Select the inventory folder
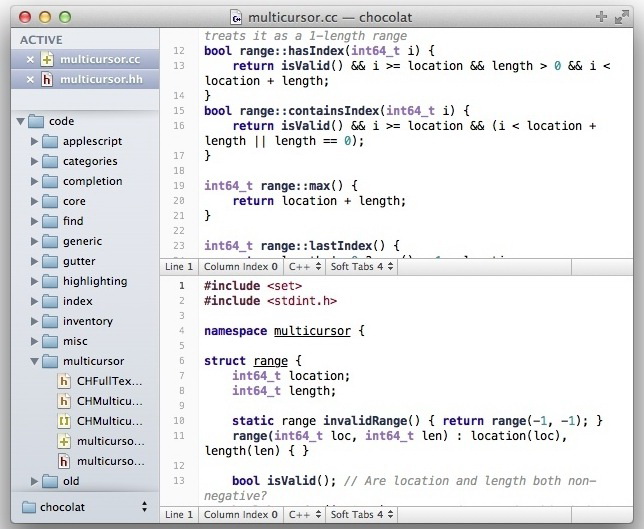 coord(87,321)
